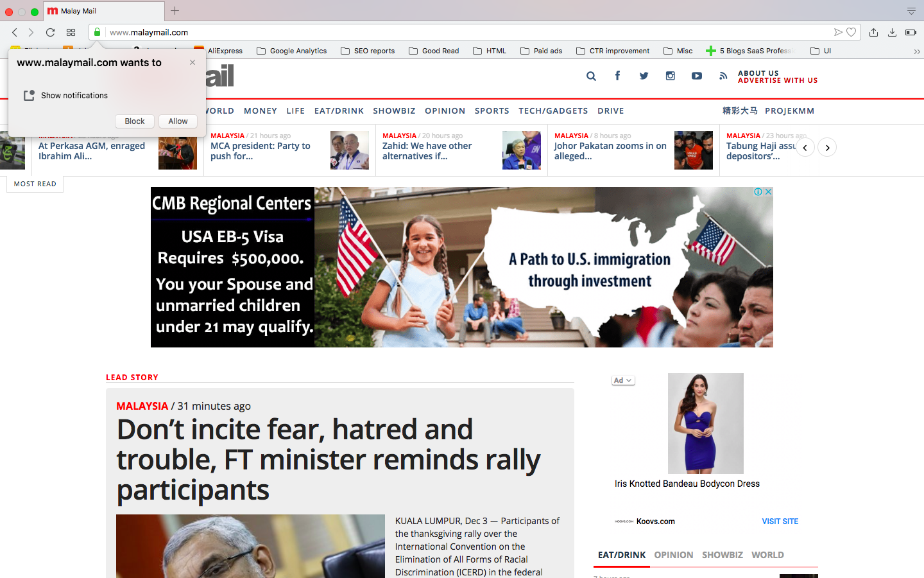Open the PROJEKMM section
Image resolution: width=924 pixels, height=578 pixels.
(790, 110)
